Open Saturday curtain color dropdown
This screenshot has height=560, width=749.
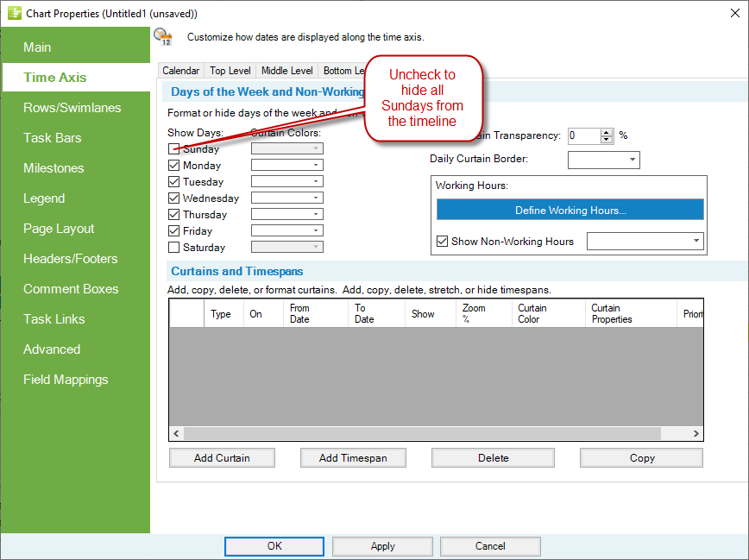pos(287,247)
